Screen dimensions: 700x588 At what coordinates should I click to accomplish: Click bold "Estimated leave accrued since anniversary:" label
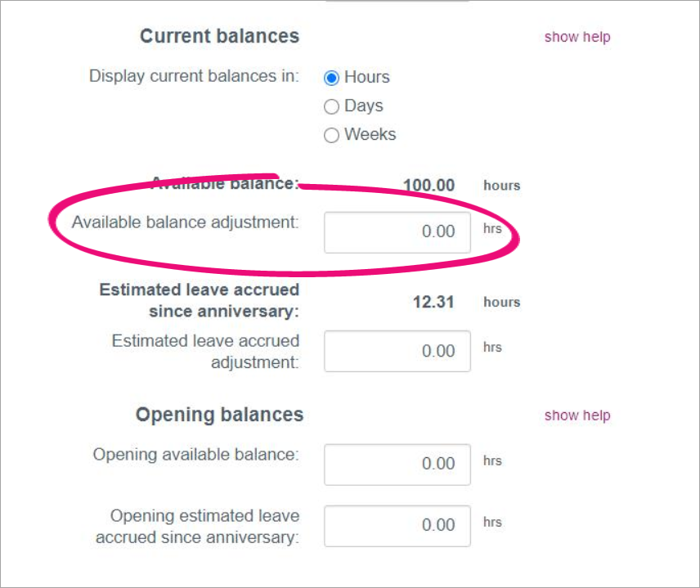point(200,300)
